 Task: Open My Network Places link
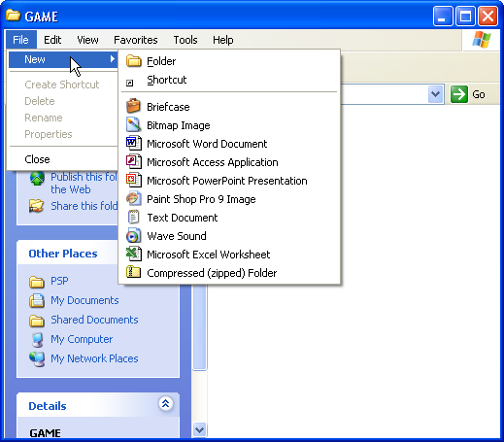pos(94,358)
